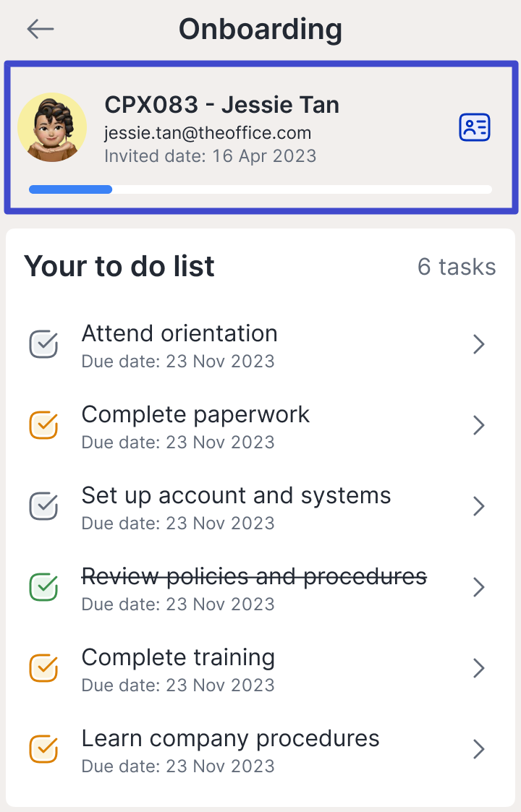Open the employee ID card icon

coord(475,127)
